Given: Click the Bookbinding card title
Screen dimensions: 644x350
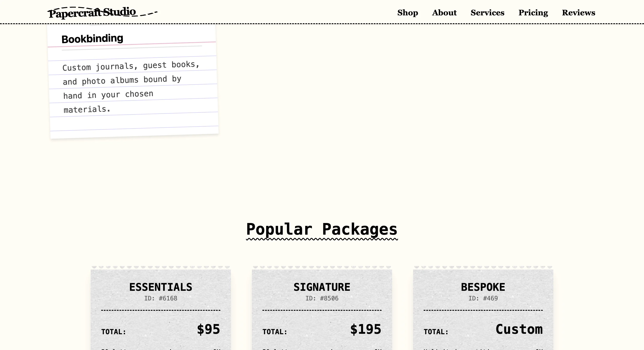Looking at the screenshot, I should point(92,39).
